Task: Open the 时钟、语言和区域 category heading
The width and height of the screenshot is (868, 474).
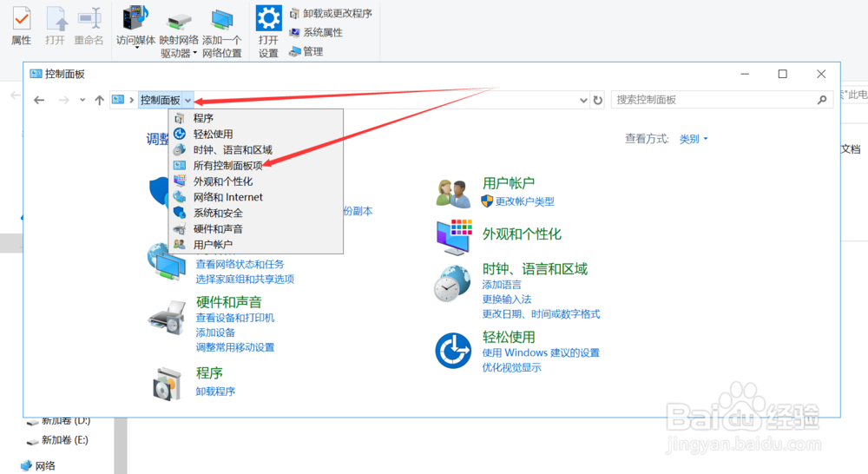Action: coord(535,269)
